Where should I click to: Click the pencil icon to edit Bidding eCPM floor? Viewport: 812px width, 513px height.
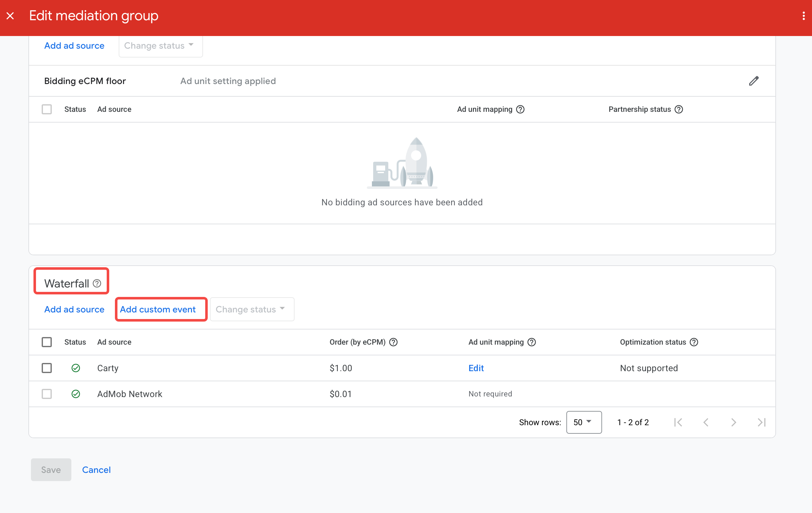[754, 81]
